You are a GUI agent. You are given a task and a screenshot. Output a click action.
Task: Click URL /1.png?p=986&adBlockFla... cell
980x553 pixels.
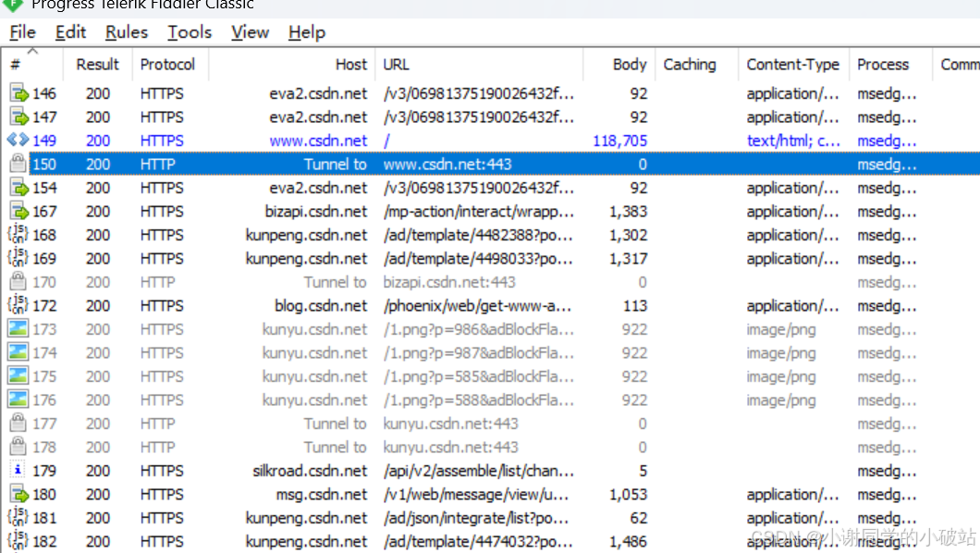(479, 330)
